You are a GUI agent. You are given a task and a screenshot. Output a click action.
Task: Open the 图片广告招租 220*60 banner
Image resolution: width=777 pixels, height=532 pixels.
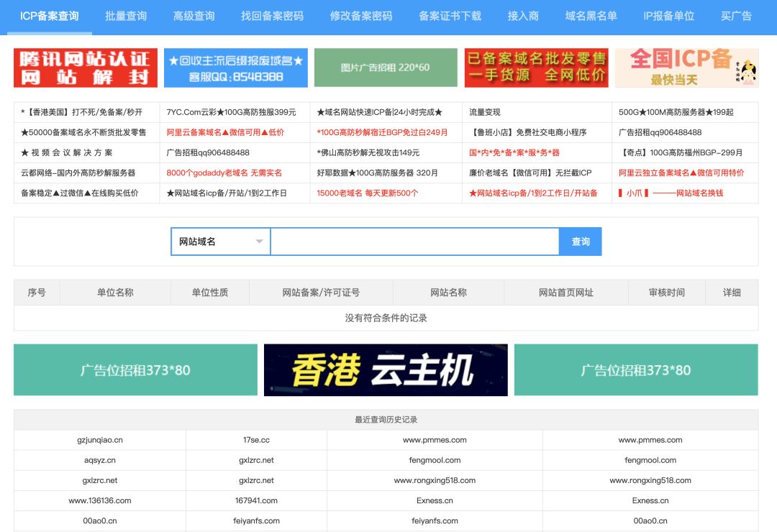pyautogui.click(x=386, y=68)
